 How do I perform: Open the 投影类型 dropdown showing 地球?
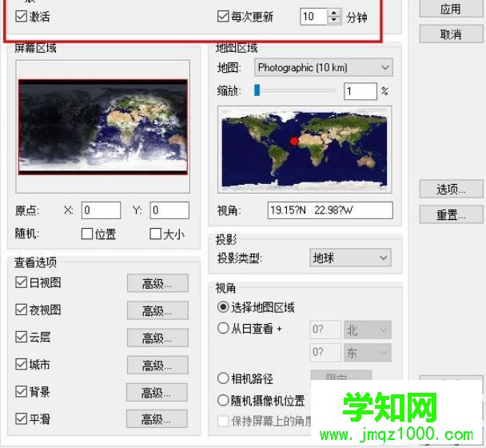point(350,258)
